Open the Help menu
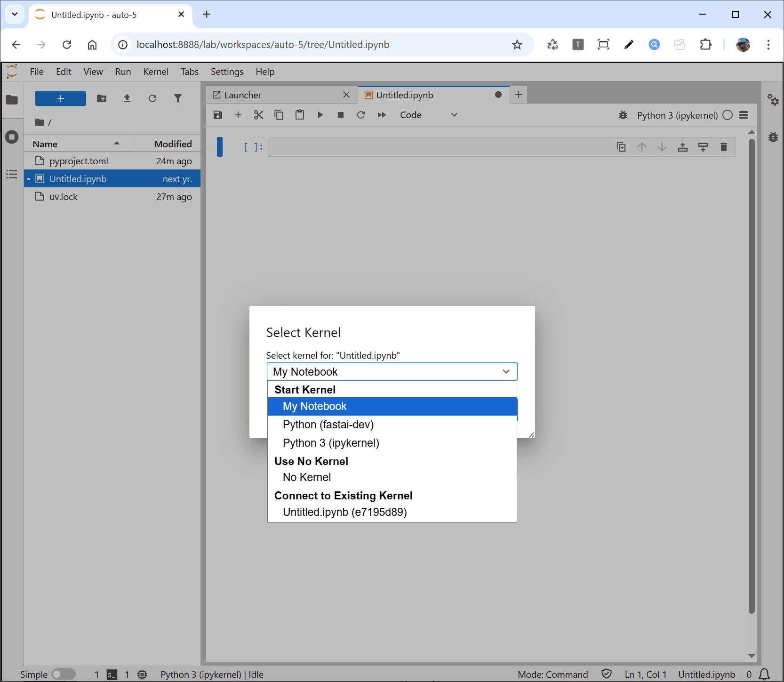The height and width of the screenshot is (682, 784). click(x=265, y=72)
